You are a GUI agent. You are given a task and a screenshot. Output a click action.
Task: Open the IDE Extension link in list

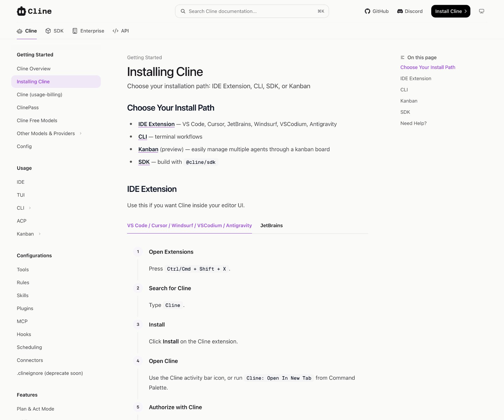click(156, 124)
